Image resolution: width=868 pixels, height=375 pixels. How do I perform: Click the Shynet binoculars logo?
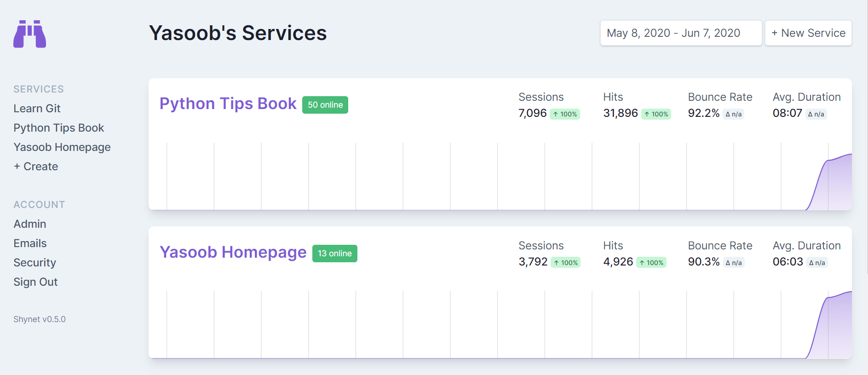pos(29,34)
